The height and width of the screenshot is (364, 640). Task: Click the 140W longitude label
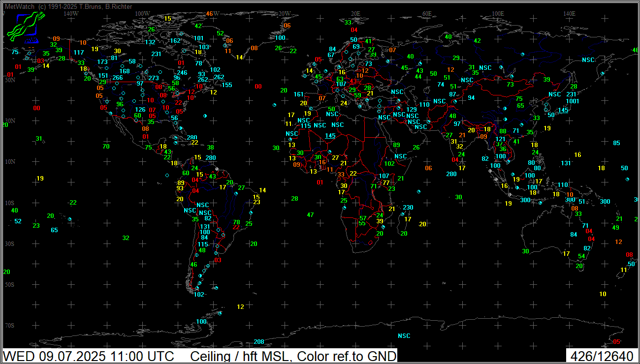(x=71, y=13)
